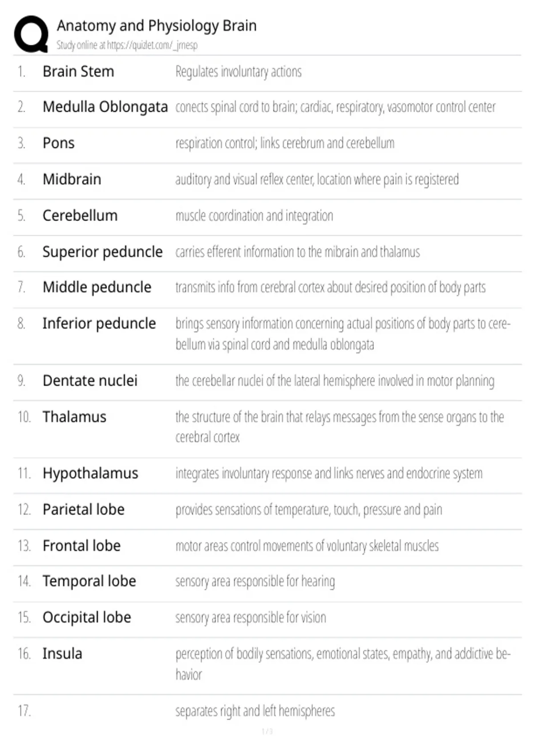Select the Midbrain definition about reflex center
Viewport: 534px width, 756px height.
[x=317, y=179]
